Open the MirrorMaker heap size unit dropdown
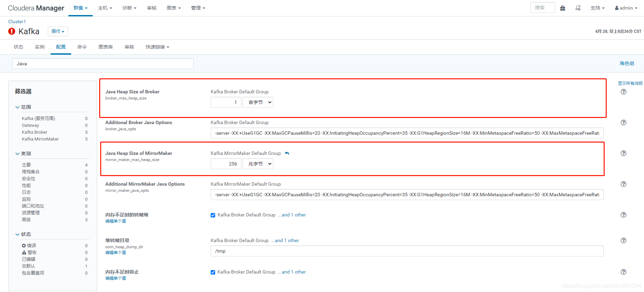644x292 pixels. (258, 164)
